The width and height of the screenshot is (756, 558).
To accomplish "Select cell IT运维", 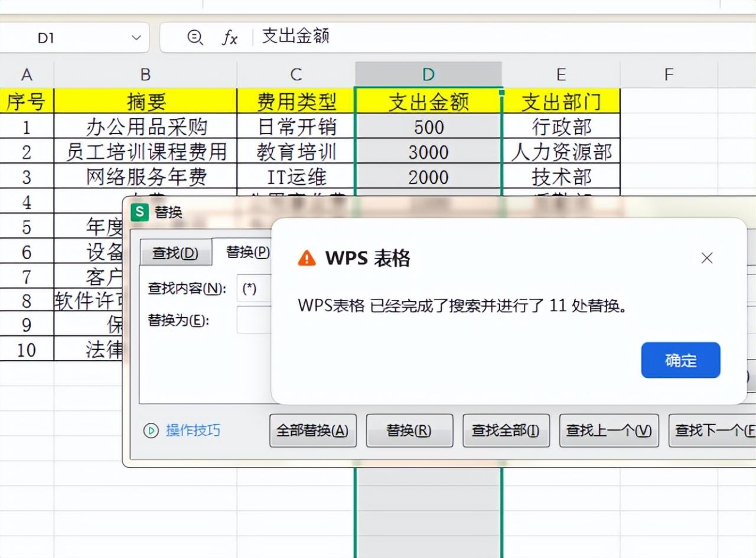I will click(x=296, y=176).
